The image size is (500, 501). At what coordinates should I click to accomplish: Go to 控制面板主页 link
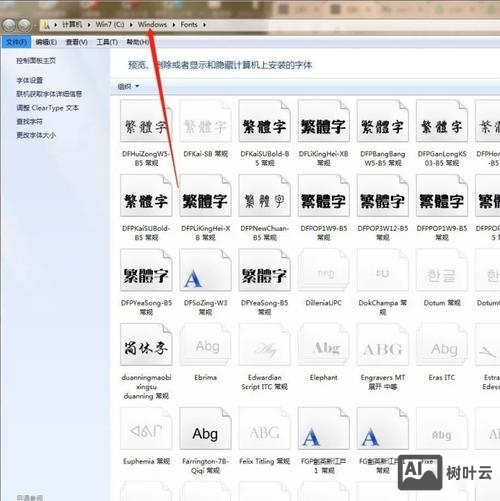tap(36, 61)
